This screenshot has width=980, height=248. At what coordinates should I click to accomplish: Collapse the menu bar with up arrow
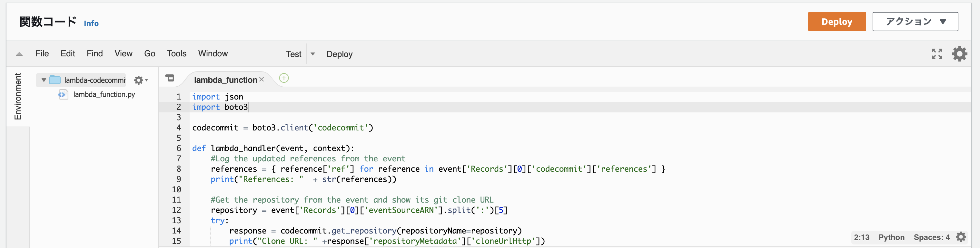pyautogui.click(x=19, y=54)
